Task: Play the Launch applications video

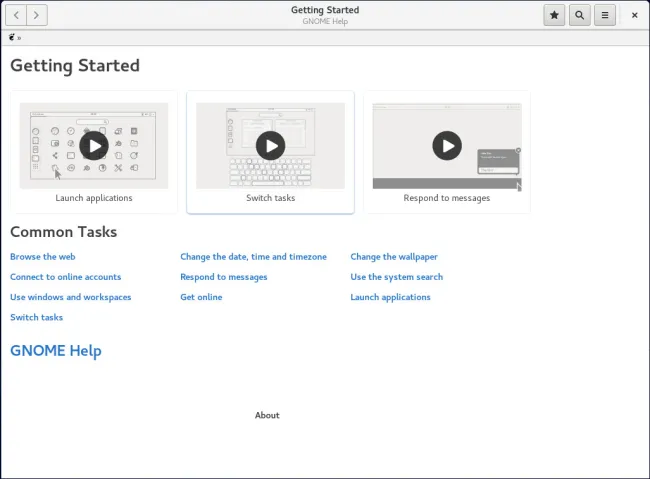Action: coord(94,146)
